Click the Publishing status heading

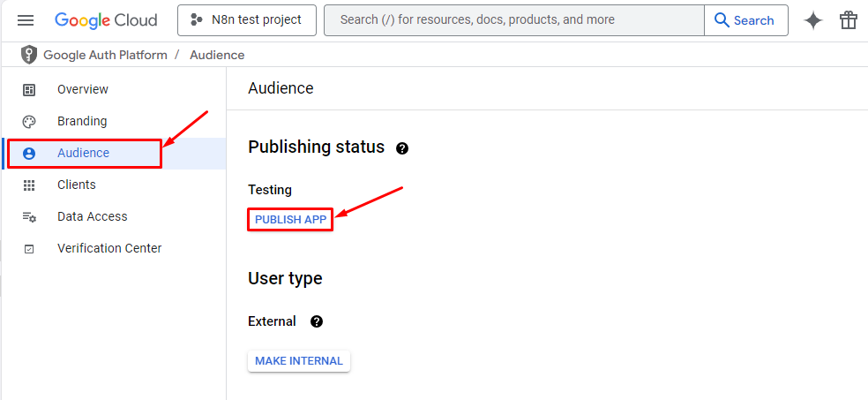click(x=316, y=147)
